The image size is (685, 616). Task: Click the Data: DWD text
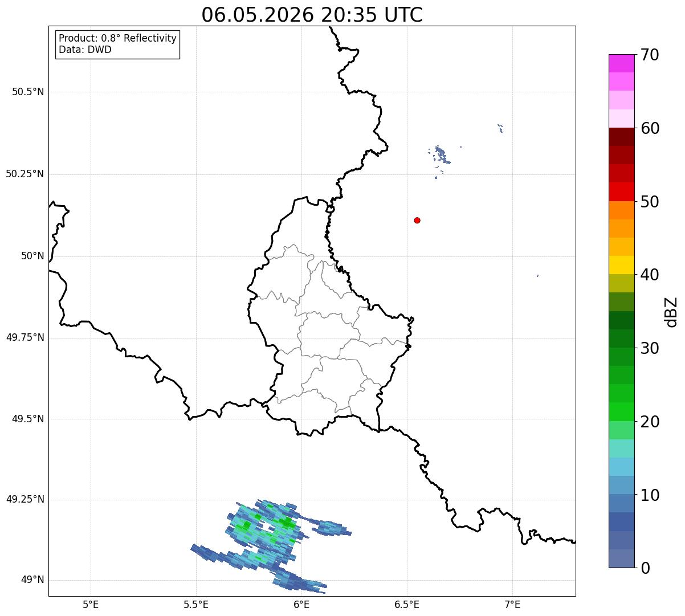pyautogui.click(x=85, y=50)
